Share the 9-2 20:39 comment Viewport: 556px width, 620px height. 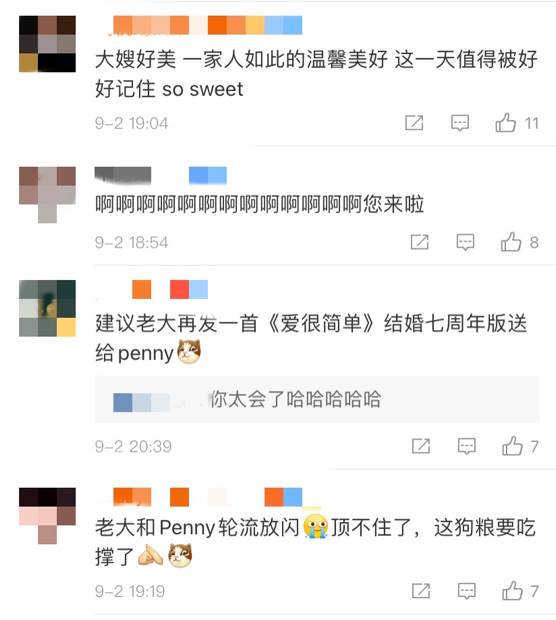click(x=421, y=446)
